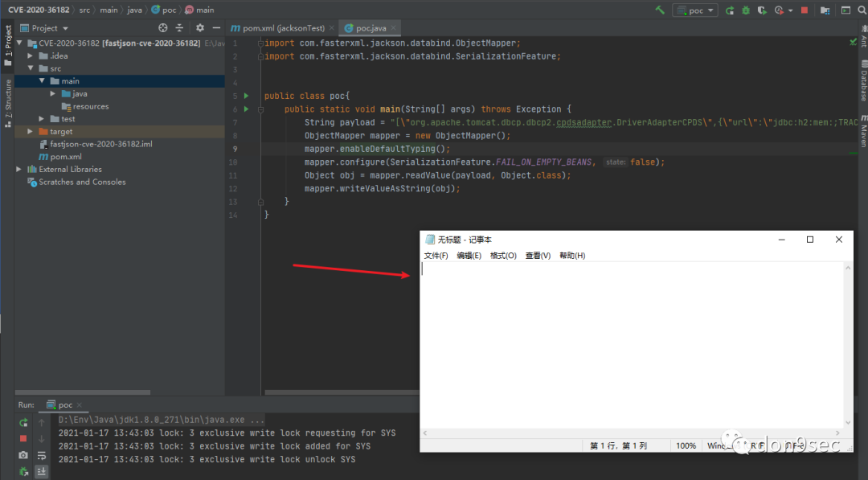
Task: Click the green Debug bug icon
Action: tap(746, 10)
